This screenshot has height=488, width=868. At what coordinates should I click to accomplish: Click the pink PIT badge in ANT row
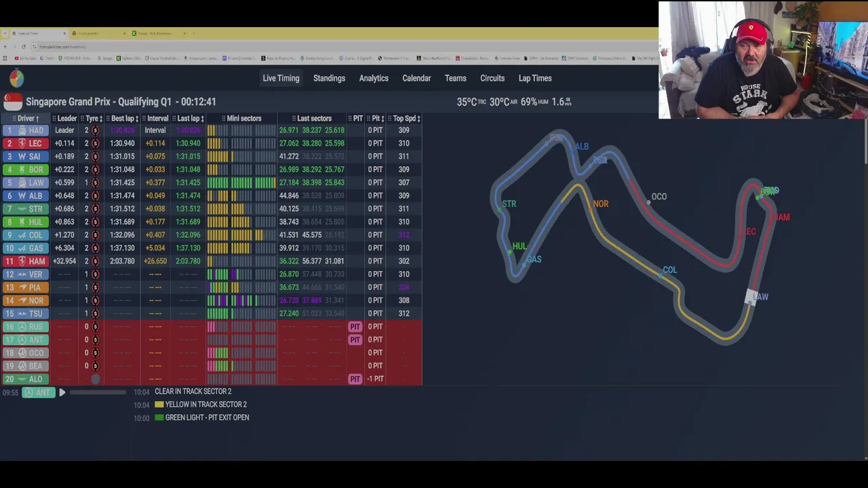coord(355,340)
